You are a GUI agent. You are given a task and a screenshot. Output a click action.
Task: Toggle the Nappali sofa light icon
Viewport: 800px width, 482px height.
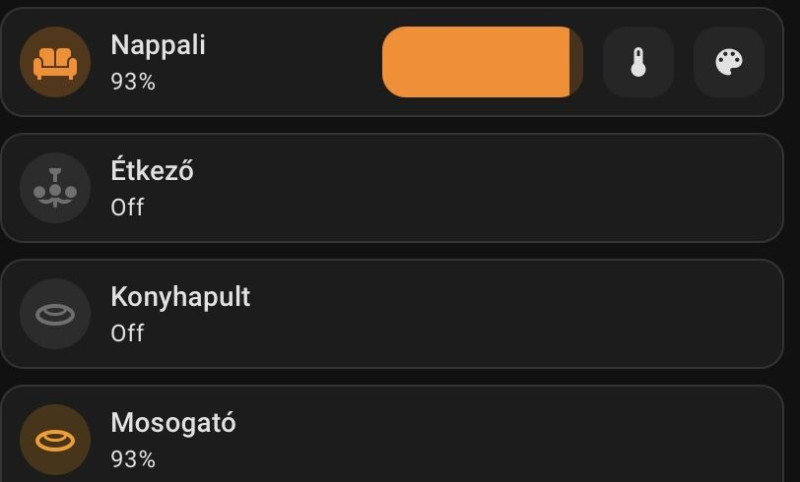tap(55, 62)
